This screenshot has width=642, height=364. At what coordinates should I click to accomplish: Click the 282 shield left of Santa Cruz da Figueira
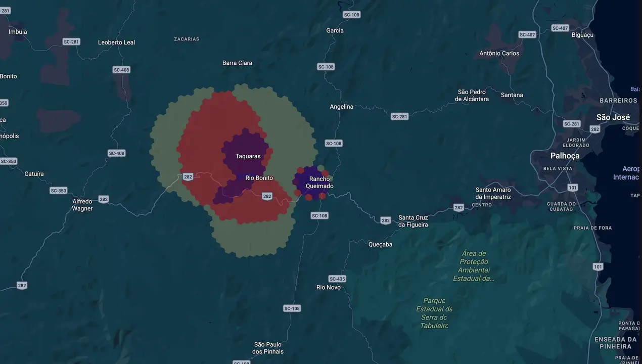(x=386, y=220)
